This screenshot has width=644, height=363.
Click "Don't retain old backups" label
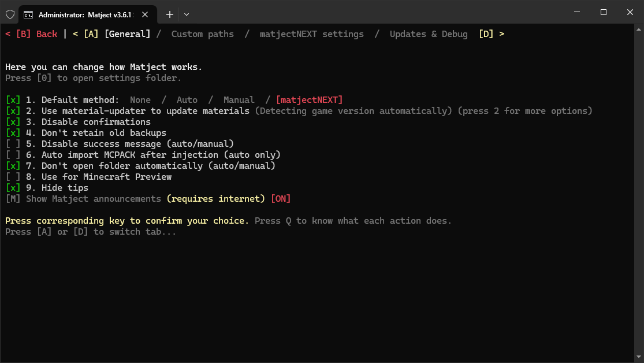pyautogui.click(x=104, y=133)
